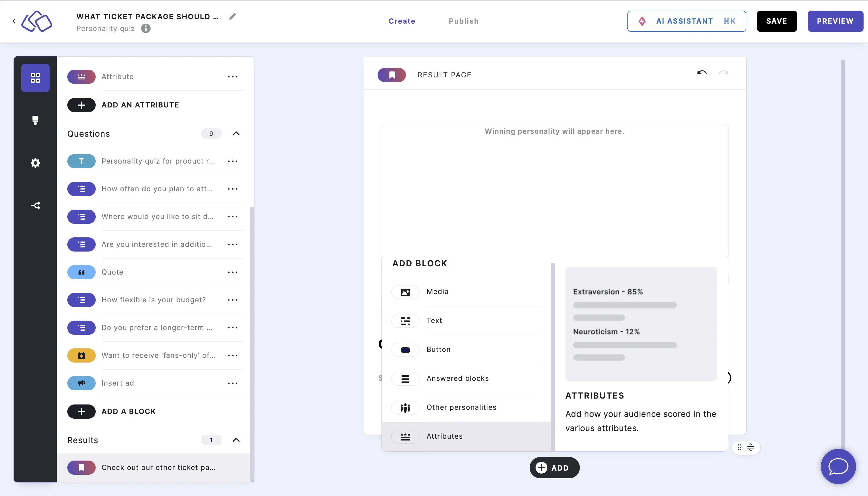Open the ellipsis menu for 'Quote' question
The width and height of the screenshot is (868, 496).
pyautogui.click(x=233, y=272)
